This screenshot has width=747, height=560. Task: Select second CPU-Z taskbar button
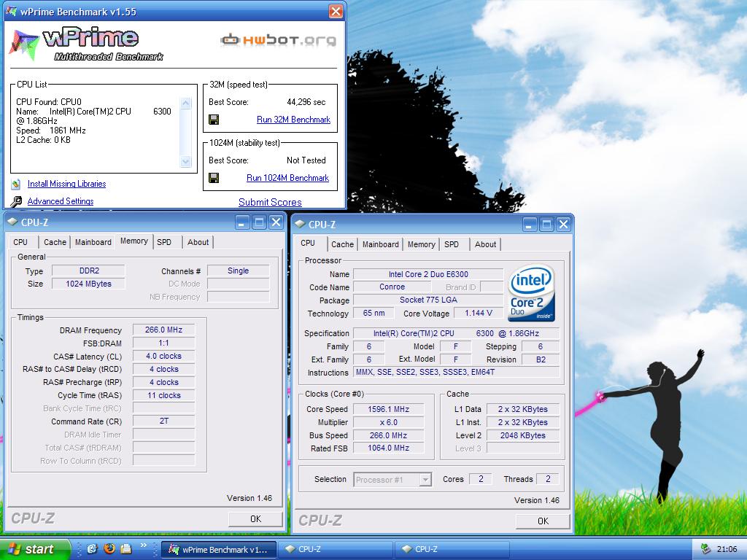click(x=452, y=550)
